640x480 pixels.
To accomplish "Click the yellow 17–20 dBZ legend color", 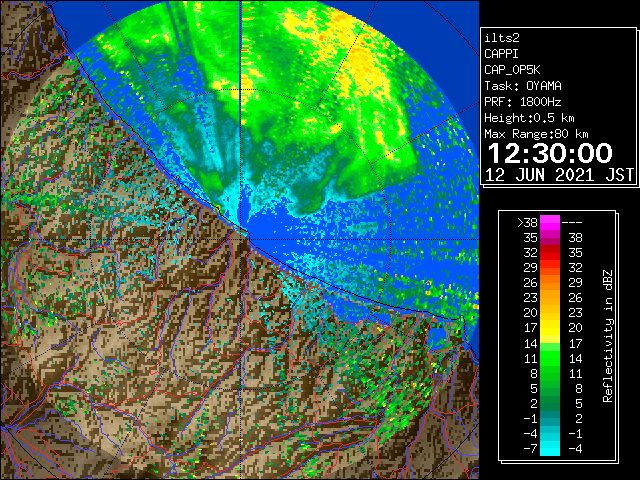I will (x=550, y=328).
